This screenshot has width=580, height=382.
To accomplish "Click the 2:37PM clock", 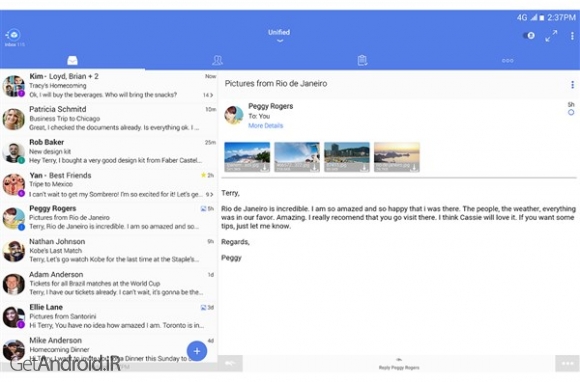I will pos(562,17).
